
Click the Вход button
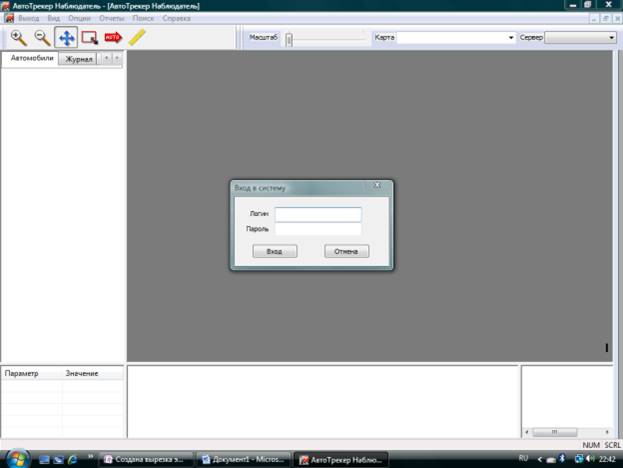275,251
